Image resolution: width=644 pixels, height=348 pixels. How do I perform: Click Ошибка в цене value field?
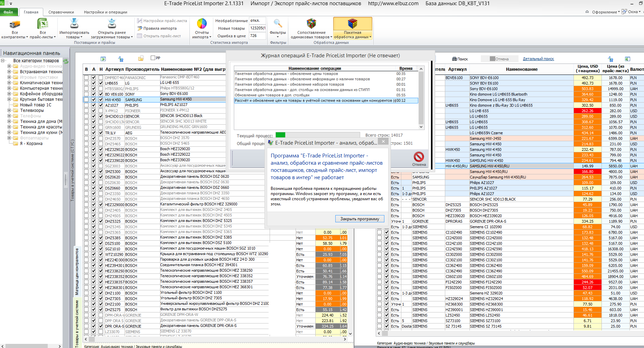[x=258, y=36]
